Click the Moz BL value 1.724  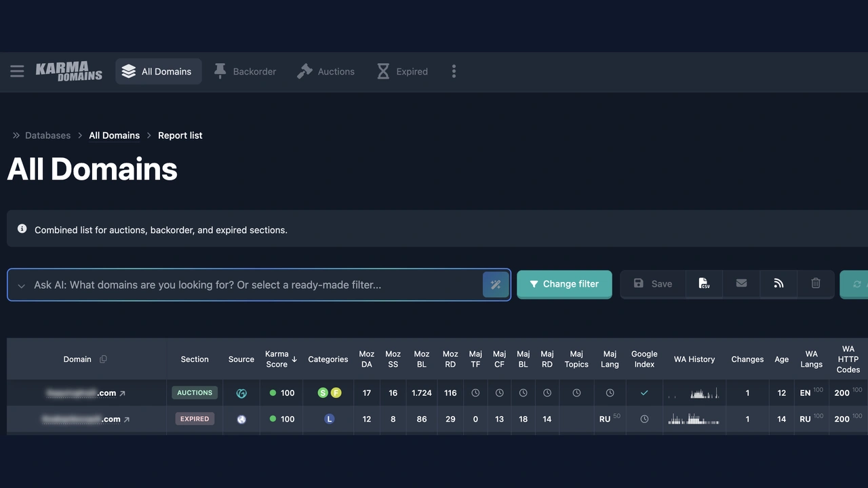[422, 393]
